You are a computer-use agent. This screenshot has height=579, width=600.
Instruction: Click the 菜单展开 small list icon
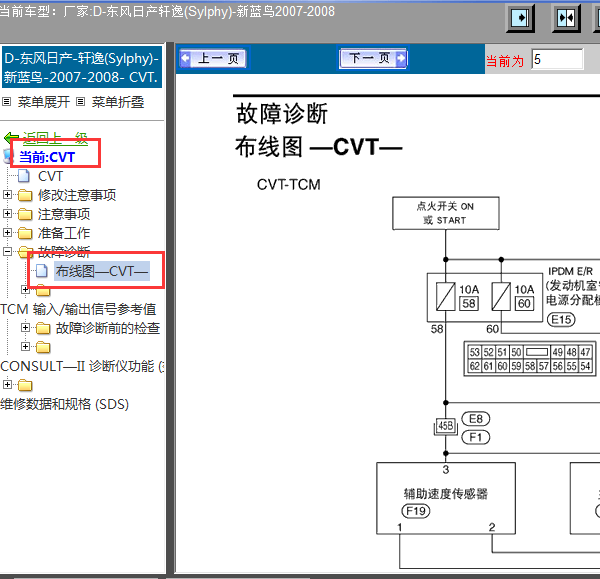(6, 101)
